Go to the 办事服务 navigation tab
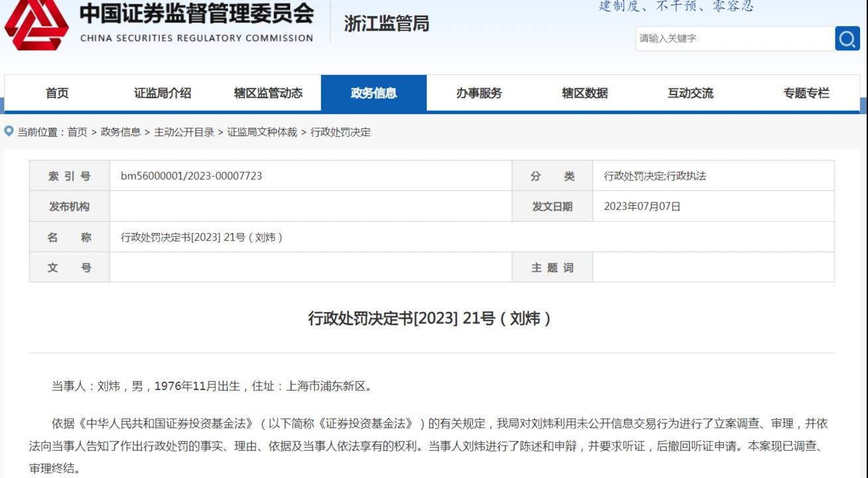The height and width of the screenshot is (478, 868). point(479,93)
